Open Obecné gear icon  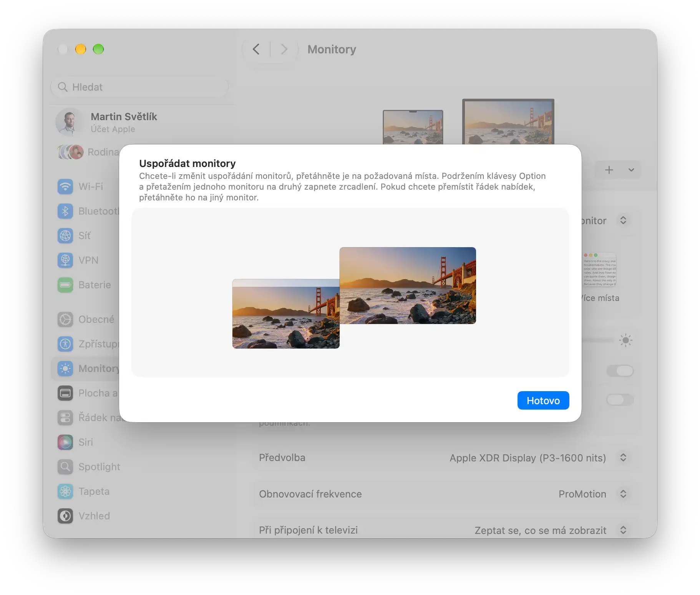[x=65, y=319]
